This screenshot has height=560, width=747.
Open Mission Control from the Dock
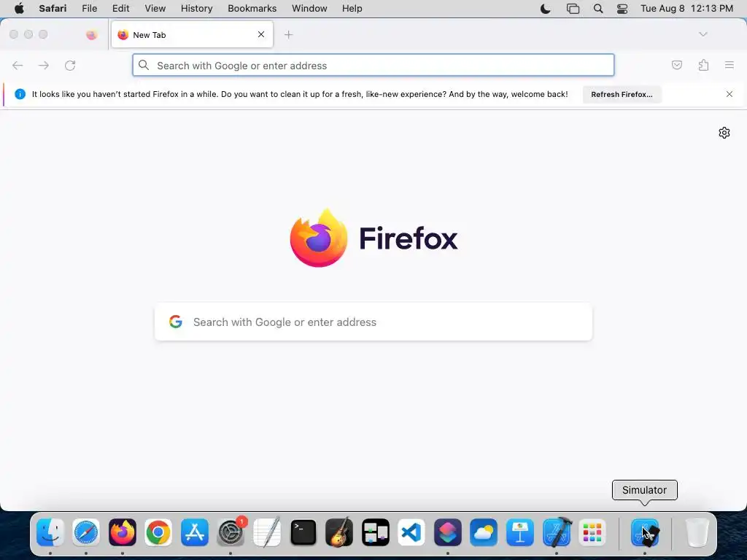point(376,532)
